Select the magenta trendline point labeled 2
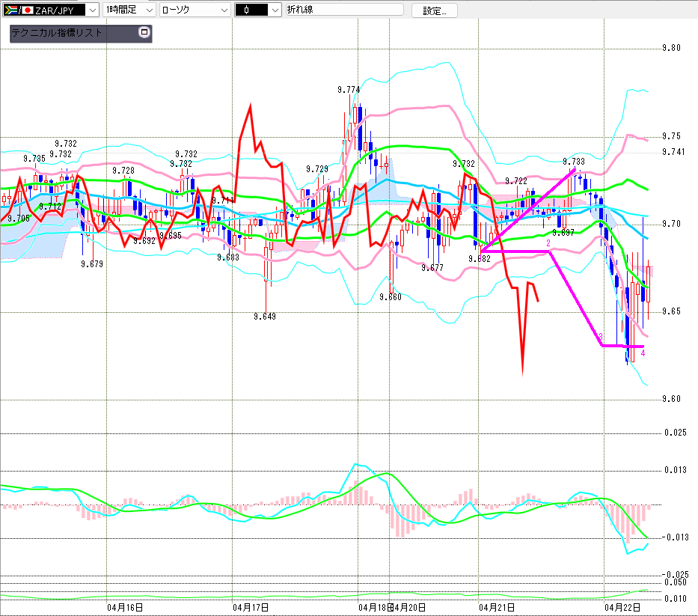 pos(549,244)
